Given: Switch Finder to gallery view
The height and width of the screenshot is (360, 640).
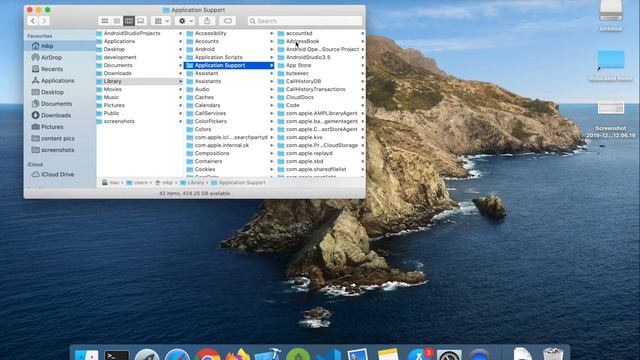Looking at the screenshot, I should [x=141, y=21].
